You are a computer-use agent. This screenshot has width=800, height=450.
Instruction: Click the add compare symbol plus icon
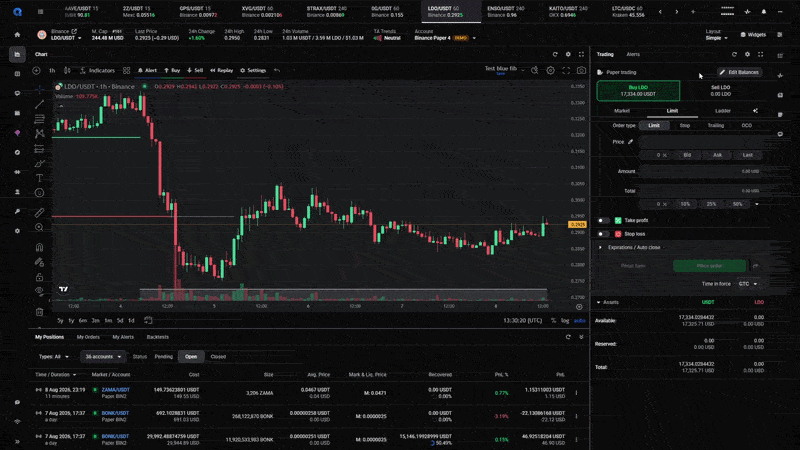point(36,70)
